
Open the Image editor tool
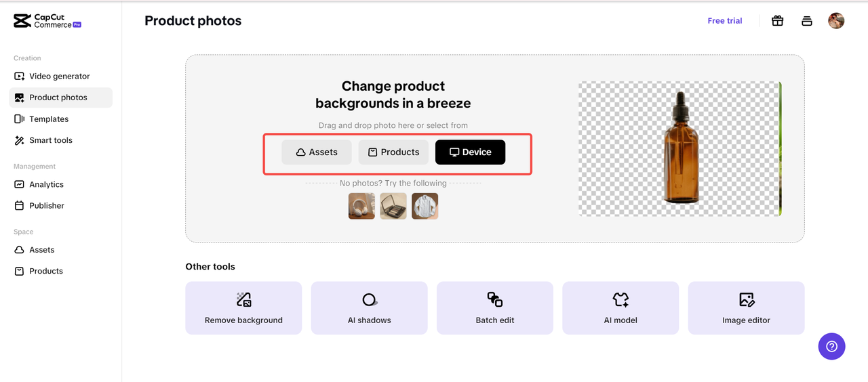point(746,308)
